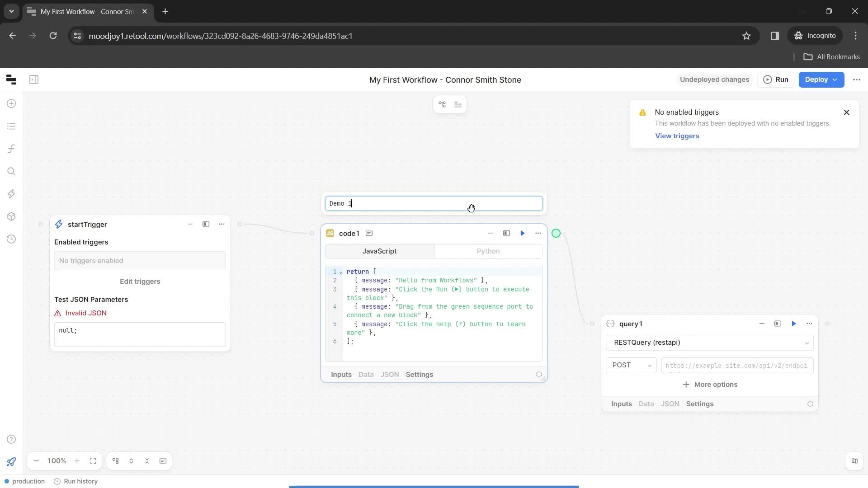Open the functions icon in sidebar

[x=11, y=149]
